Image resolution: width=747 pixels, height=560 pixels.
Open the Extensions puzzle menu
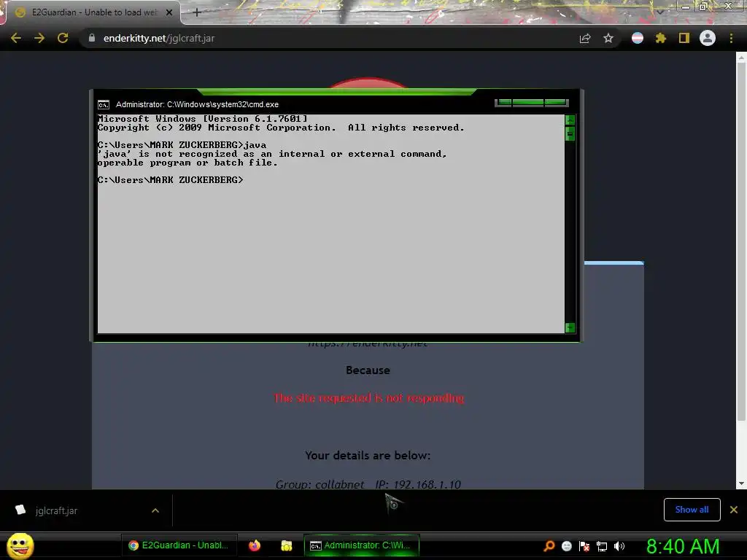coord(660,38)
